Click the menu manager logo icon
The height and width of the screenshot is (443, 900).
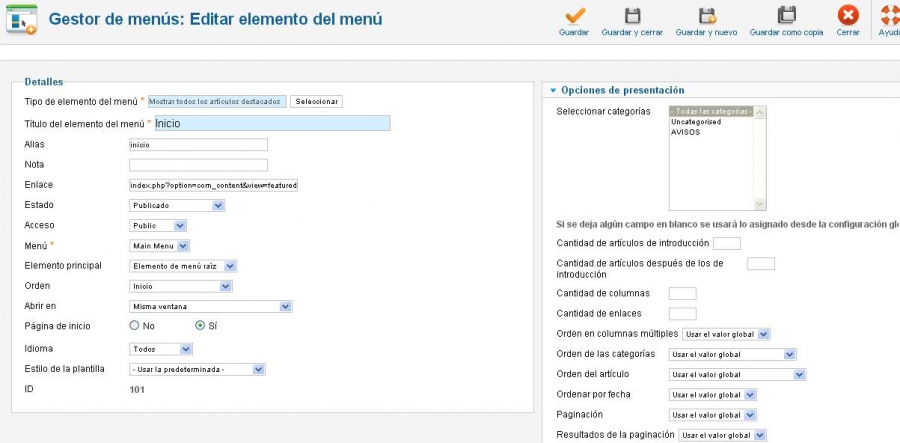[x=22, y=20]
